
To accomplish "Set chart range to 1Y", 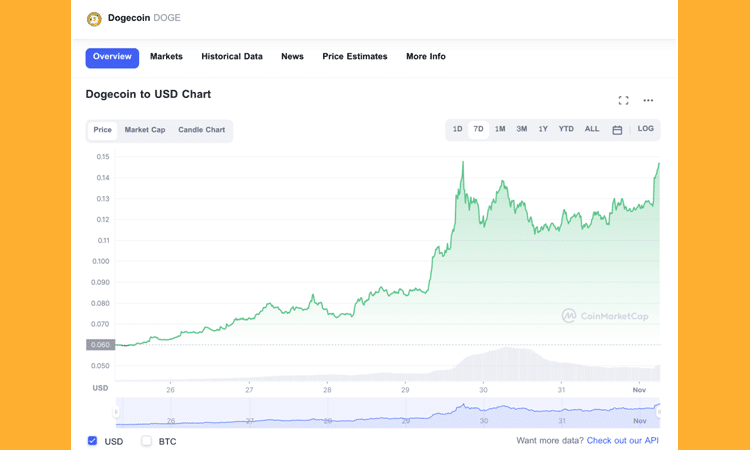I will tap(543, 129).
